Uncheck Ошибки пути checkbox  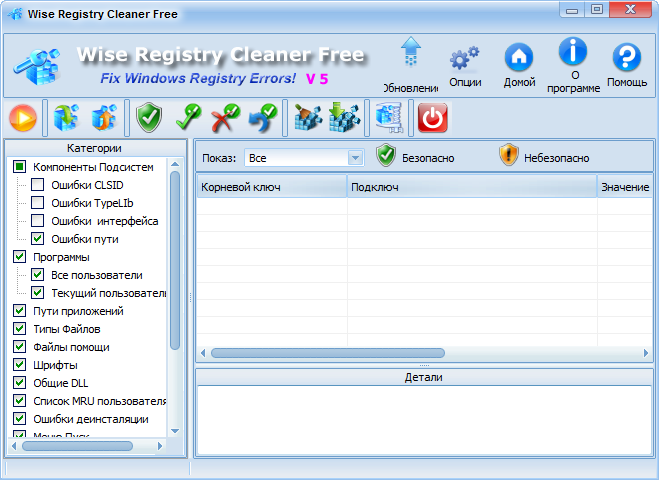click(x=37, y=239)
